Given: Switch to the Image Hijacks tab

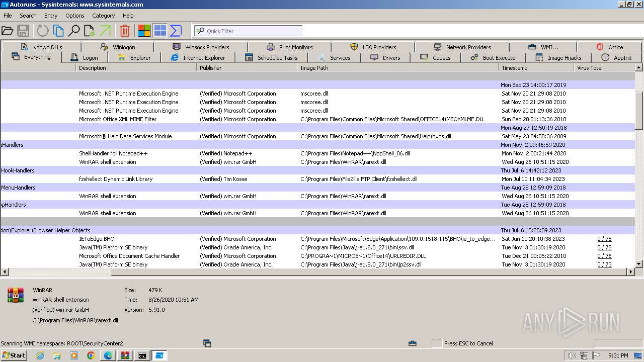Looking at the screenshot, I should pyautogui.click(x=558, y=57).
